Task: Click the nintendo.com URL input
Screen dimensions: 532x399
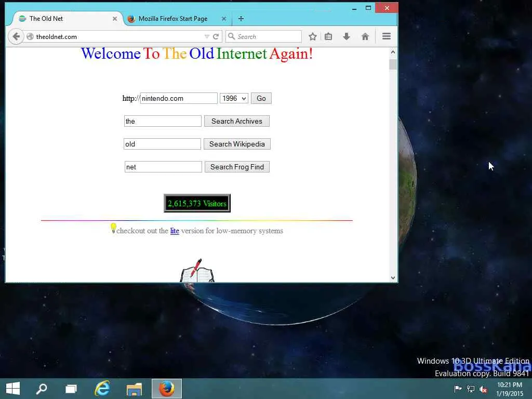Action: tap(179, 98)
